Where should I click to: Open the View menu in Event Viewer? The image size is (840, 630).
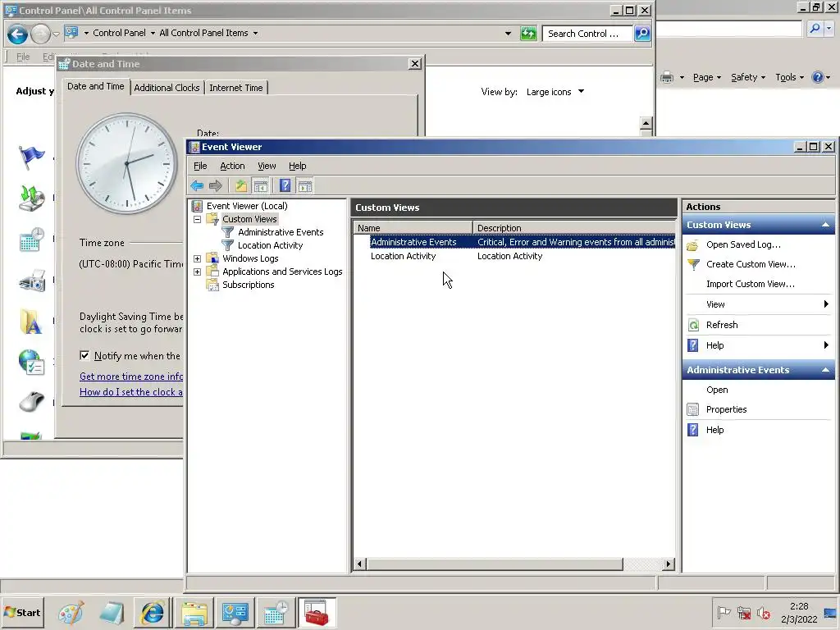[267, 166]
